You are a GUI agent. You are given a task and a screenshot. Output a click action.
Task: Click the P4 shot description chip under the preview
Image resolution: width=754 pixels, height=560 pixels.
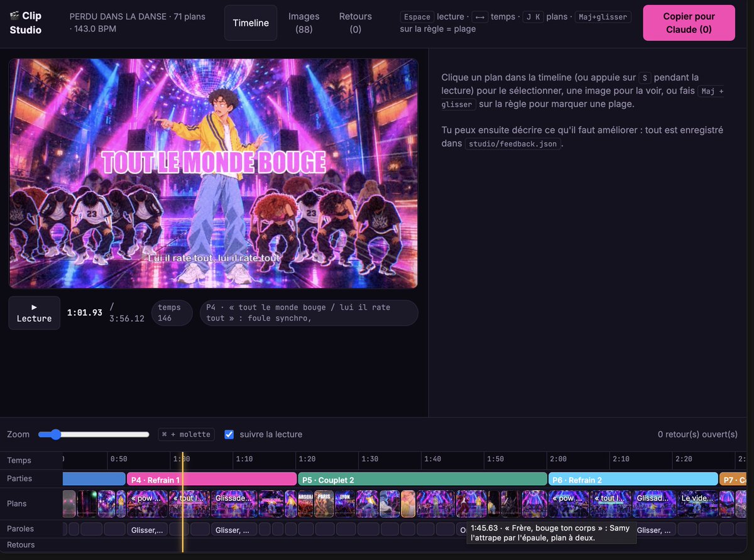[309, 313]
